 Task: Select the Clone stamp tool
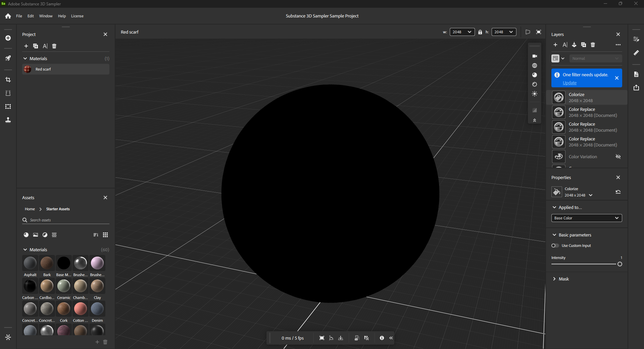8,120
